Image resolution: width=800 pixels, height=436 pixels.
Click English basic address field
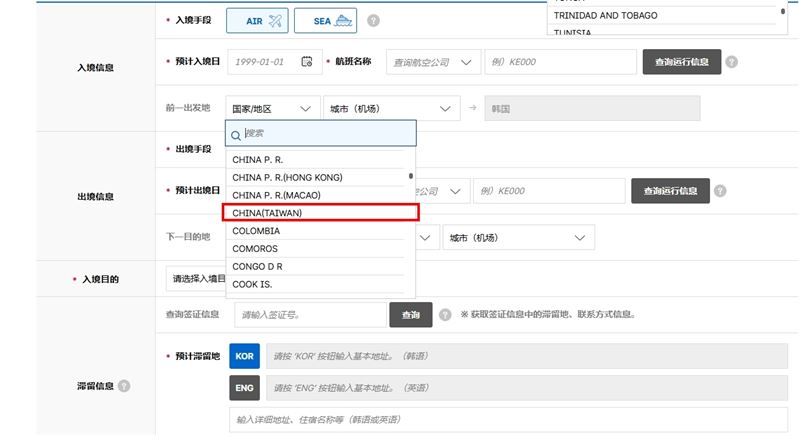click(527, 388)
